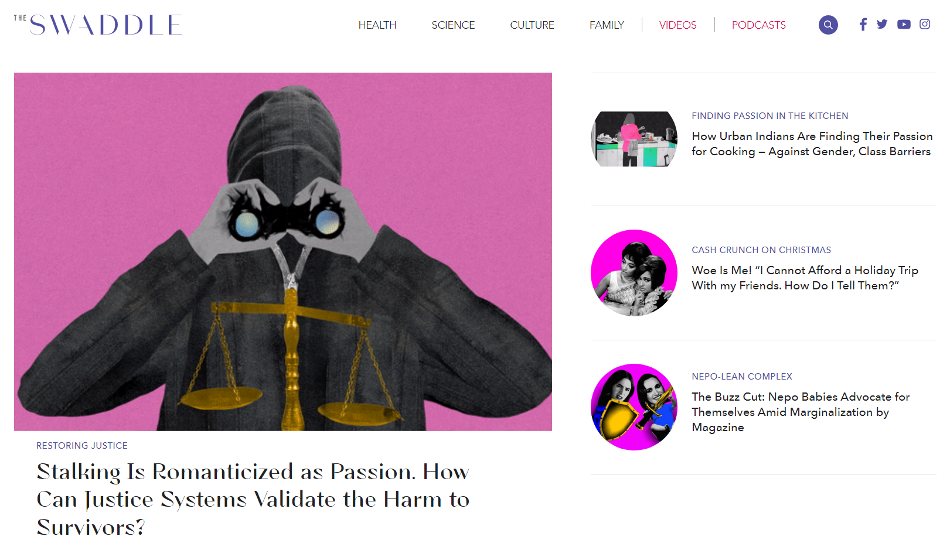This screenshot has height=560, width=950.
Task: Go to the Culture section
Action: tap(532, 25)
